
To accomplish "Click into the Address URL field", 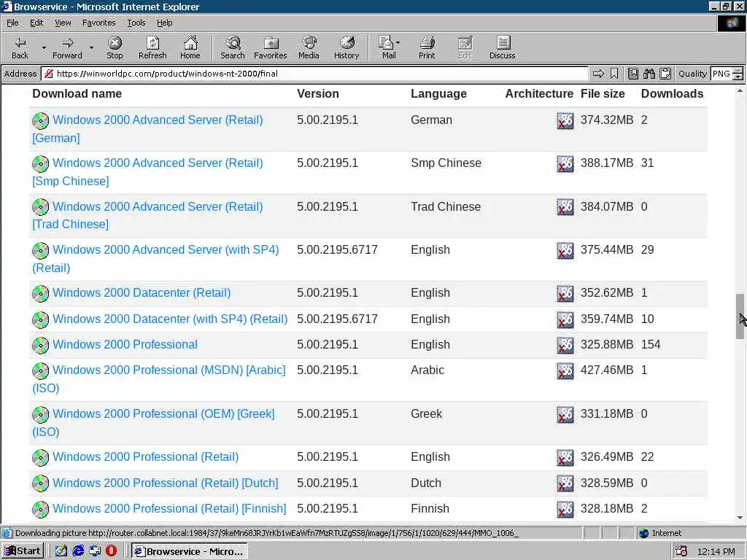I will (x=314, y=74).
